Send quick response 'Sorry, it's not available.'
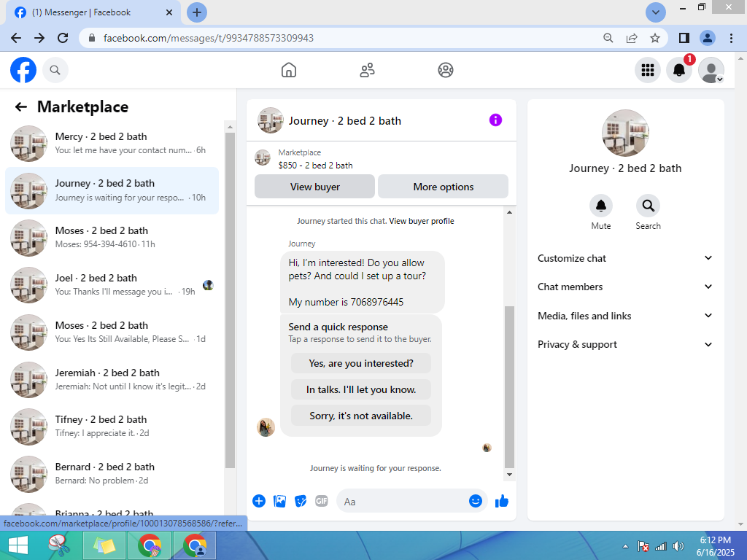Image resolution: width=747 pixels, height=560 pixels. click(x=361, y=416)
